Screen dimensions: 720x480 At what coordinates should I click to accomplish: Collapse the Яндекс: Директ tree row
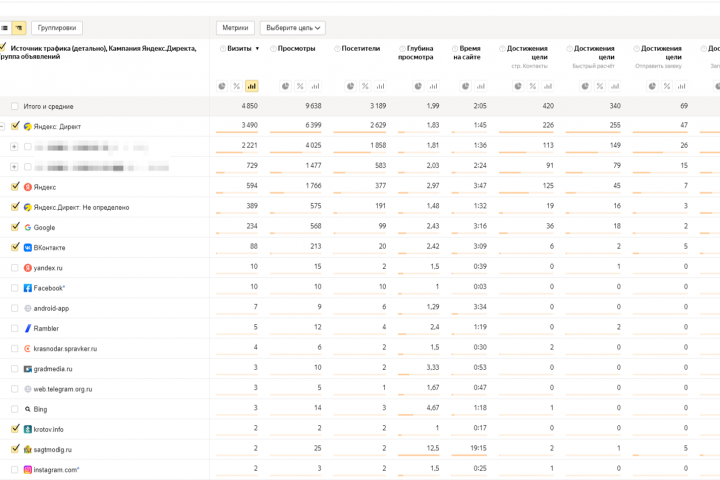[x=2, y=127]
